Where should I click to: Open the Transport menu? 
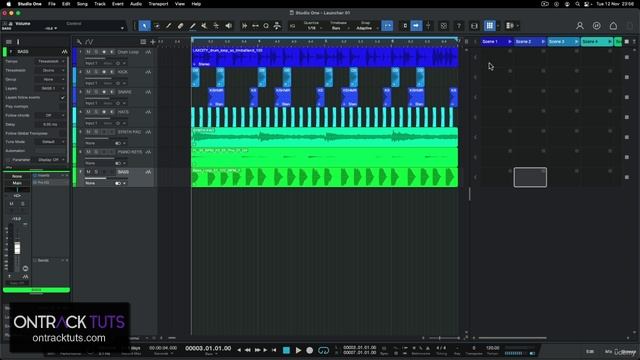pyautogui.click(x=158, y=4)
